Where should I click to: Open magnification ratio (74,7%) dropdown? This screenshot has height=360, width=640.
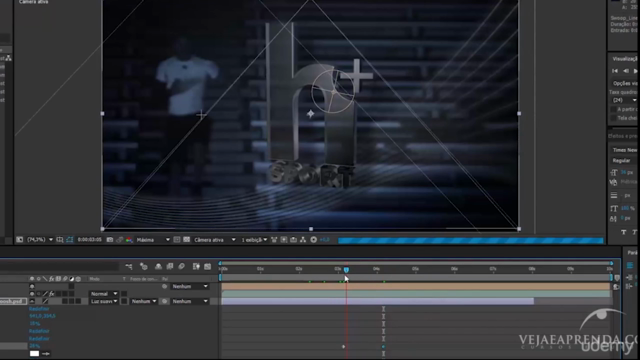pyautogui.click(x=40, y=240)
